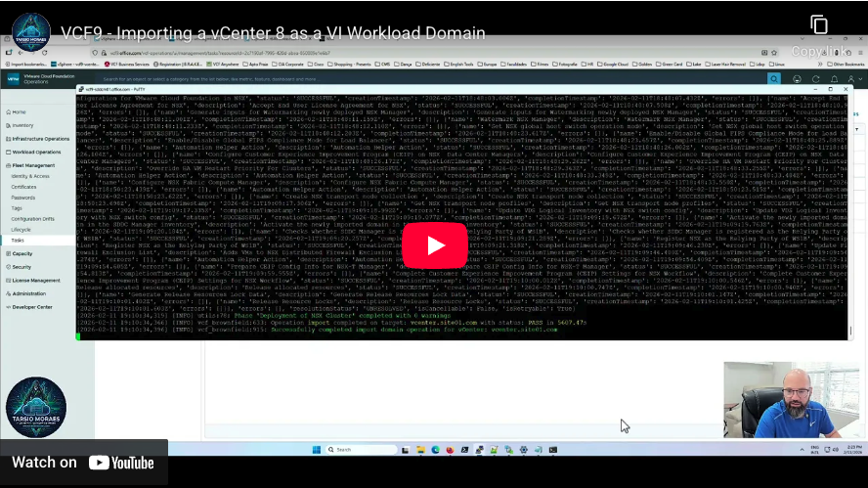Click the taskbar clock showing 2:23 PM
The width and height of the screenshot is (868, 488).
854,450
